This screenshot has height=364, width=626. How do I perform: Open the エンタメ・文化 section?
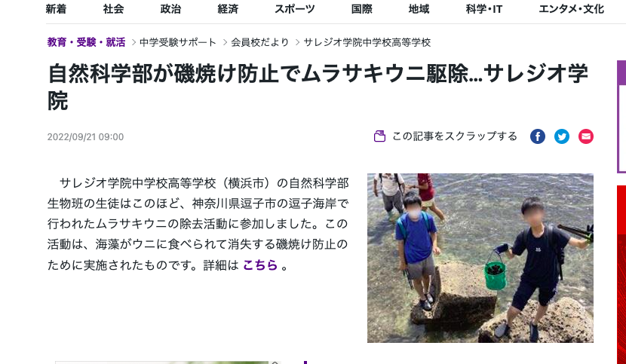point(571,9)
